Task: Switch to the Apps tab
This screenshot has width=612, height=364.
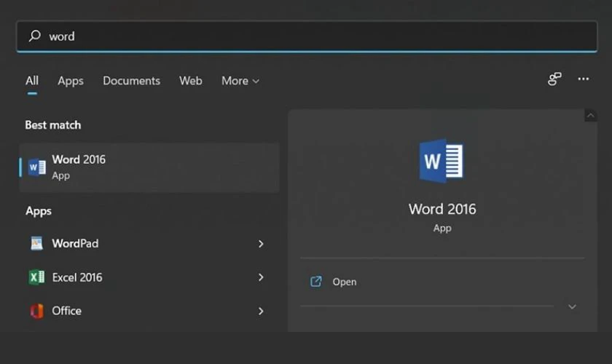Action: [71, 81]
